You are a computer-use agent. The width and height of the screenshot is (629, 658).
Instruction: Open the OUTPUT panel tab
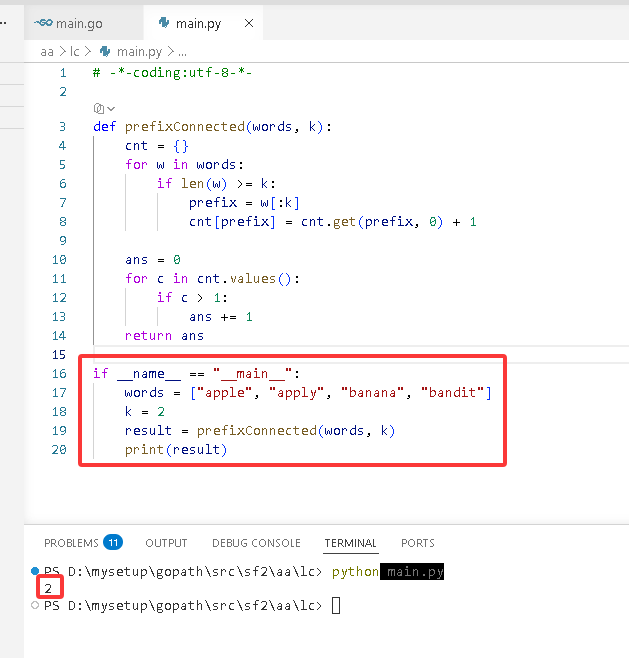pyautogui.click(x=166, y=543)
